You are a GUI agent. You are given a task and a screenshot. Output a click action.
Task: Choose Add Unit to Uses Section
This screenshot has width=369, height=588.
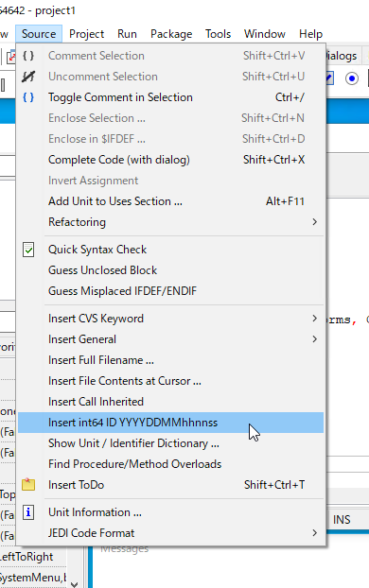[171, 201]
